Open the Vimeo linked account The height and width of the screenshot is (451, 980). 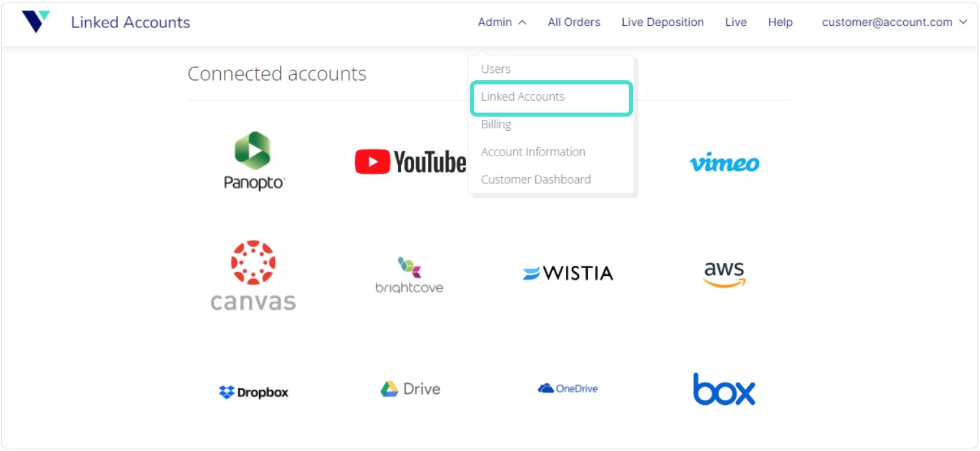point(723,163)
